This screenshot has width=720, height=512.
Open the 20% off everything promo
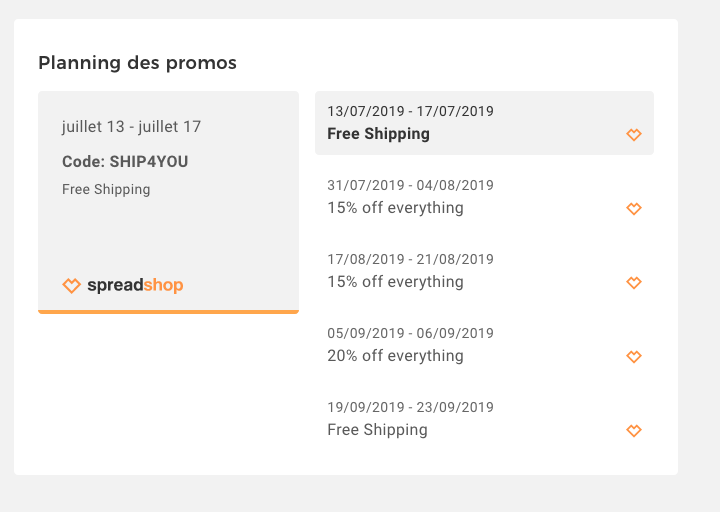tap(395, 356)
